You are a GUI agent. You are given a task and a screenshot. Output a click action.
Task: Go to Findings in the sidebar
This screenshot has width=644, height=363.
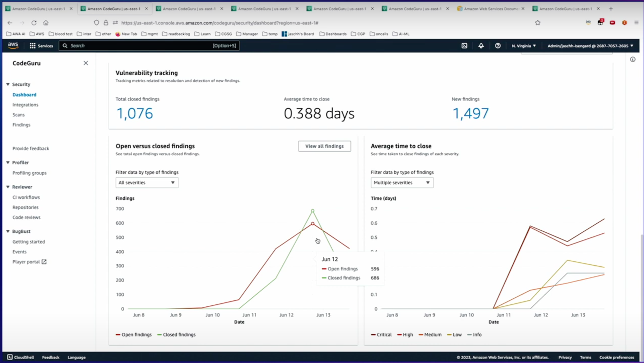click(x=21, y=125)
